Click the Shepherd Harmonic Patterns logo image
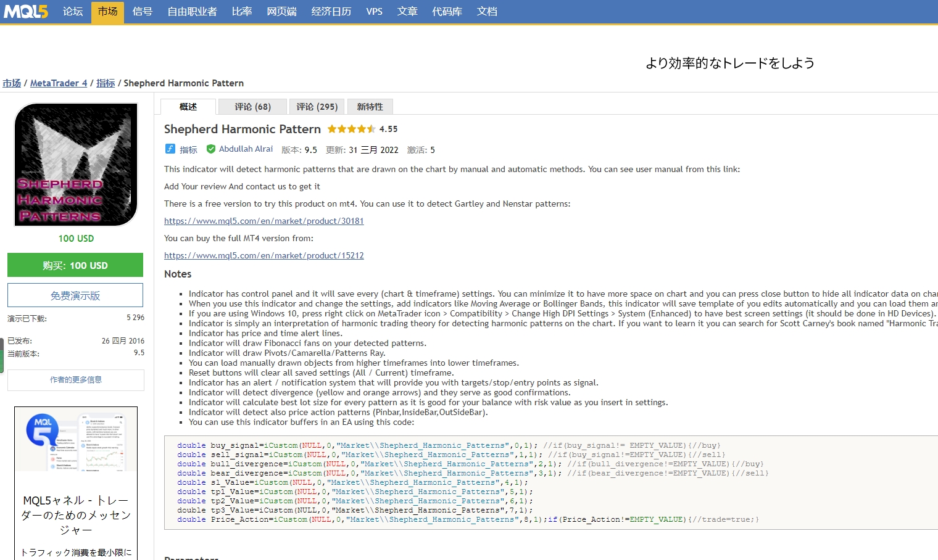 coord(76,165)
